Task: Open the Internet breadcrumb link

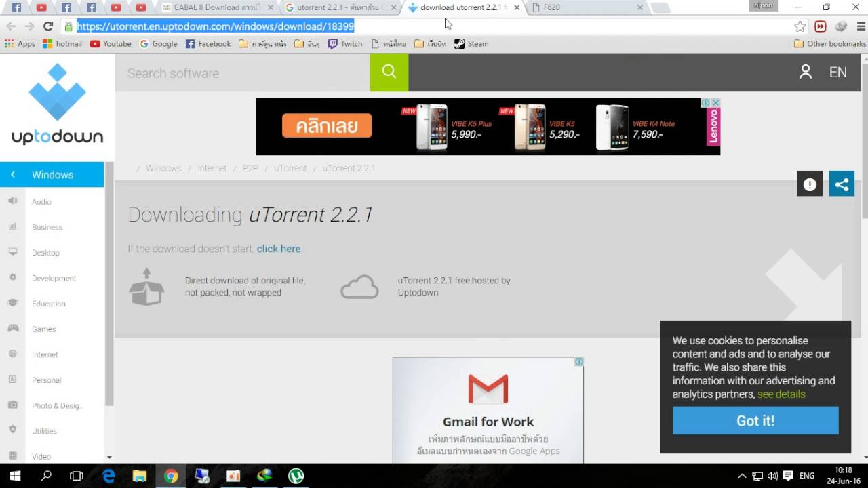Action: point(212,168)
